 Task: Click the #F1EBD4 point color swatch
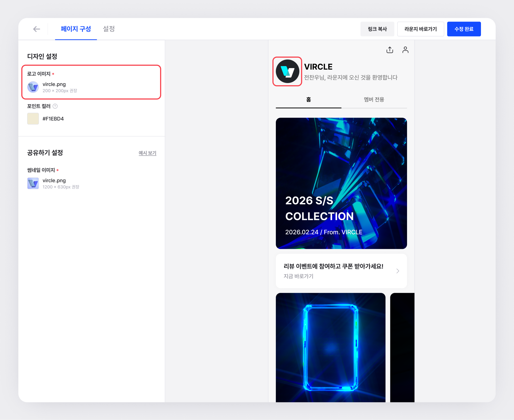click(x=33, y=119)
